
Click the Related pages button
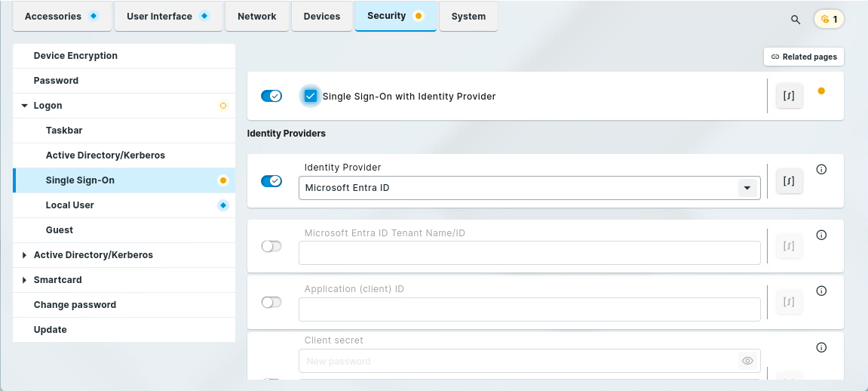(x=804, y=57)
